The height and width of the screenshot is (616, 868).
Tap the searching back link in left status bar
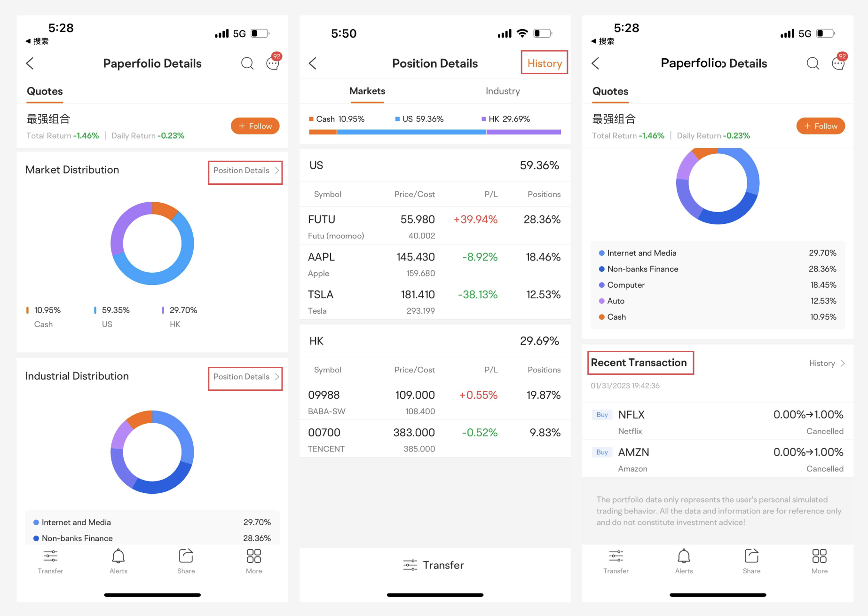(x=37, y=41)
